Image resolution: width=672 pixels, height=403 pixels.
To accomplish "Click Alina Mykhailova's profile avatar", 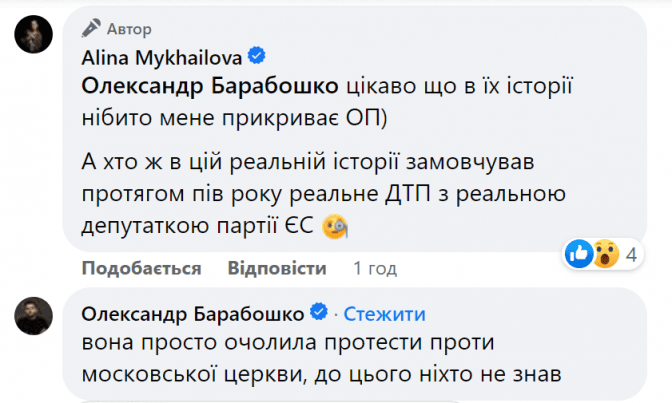I will [32, 37].
